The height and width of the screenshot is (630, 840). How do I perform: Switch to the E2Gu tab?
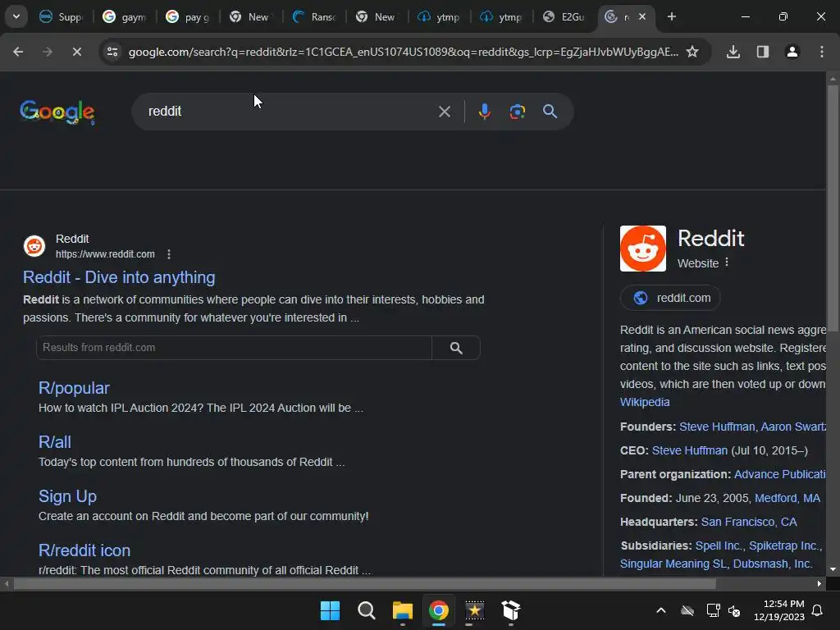(564, 16)
